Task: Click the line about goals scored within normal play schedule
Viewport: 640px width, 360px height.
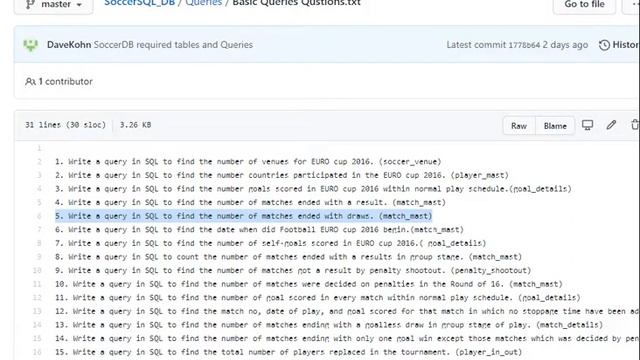Action: coord(313,189)
